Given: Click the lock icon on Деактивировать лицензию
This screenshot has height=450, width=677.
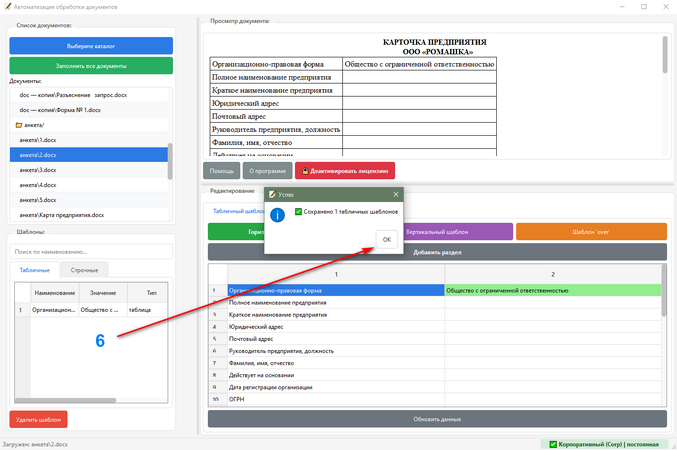Looking at the screenshot, I should 305,171.
